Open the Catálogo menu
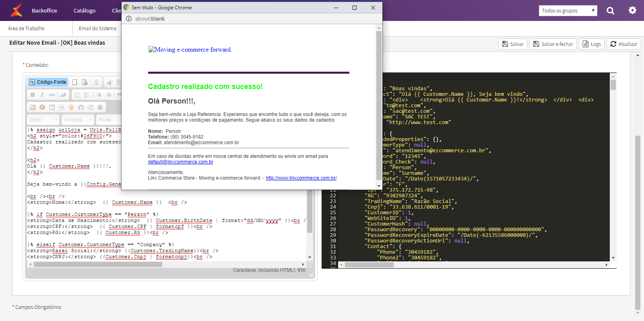The width and height of the screenshot is (644, 321). click(85, 10)
